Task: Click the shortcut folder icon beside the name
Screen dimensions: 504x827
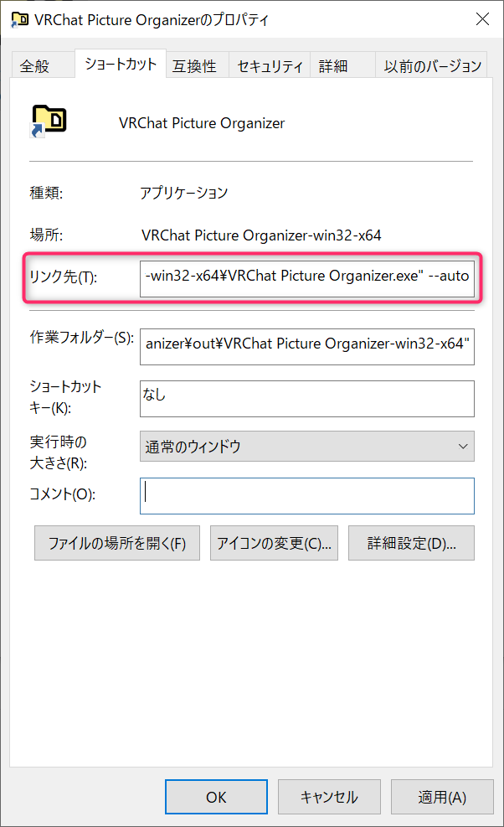Action: (49, 121)
